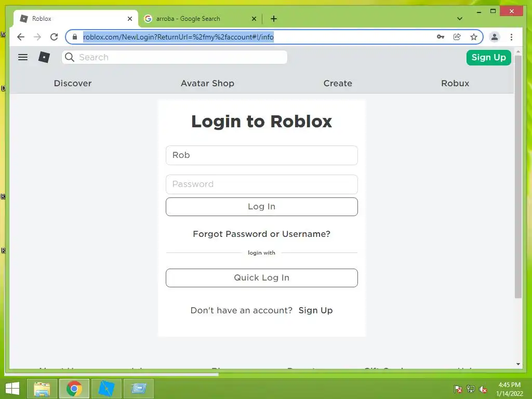The height and width of the screenshot is (399, 532).
Task: Focus the username field containing Rob
Action: point(262,155)
